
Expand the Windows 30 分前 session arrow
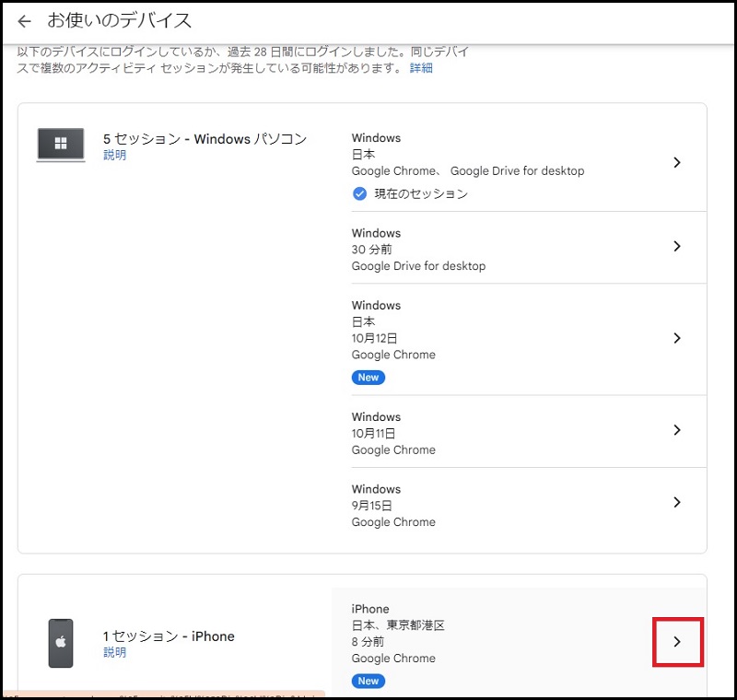tap(676, 247)
